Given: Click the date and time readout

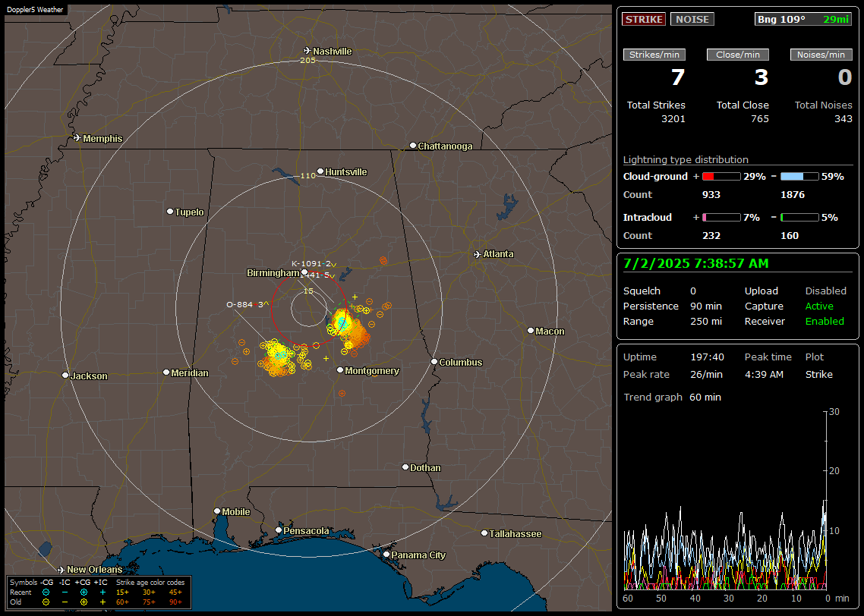Looking at the screenshot, I should point(696,263).
